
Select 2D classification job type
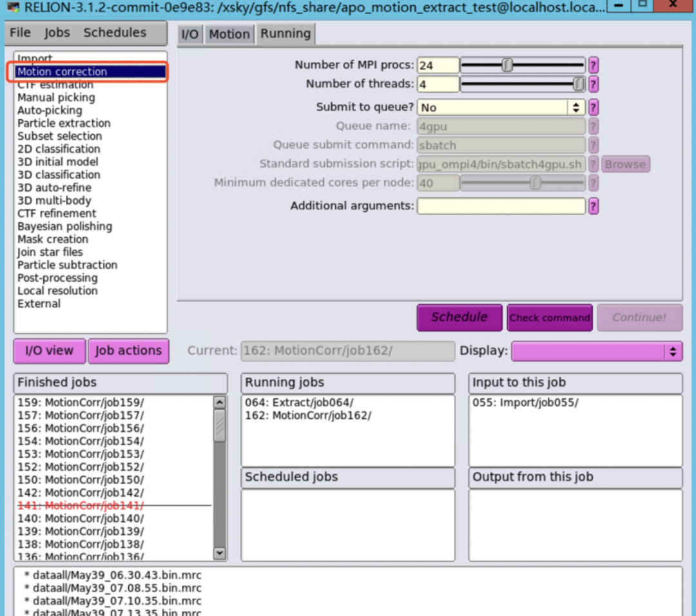click(90, 149)
